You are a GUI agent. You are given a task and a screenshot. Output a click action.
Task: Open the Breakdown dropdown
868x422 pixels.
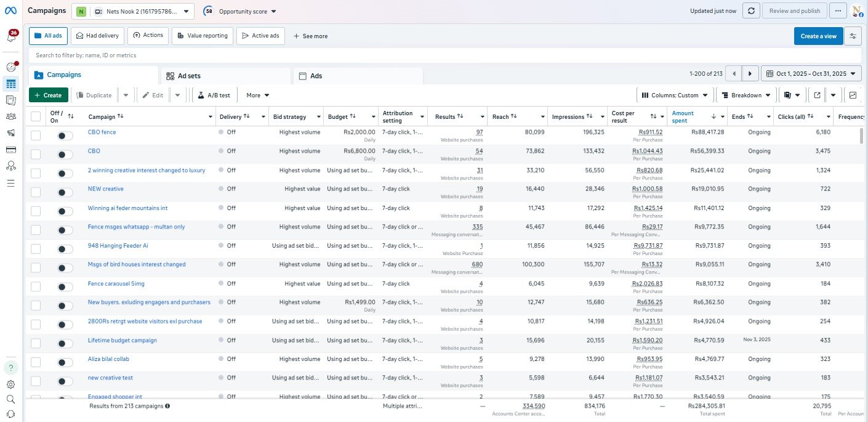tap(745, 95)
